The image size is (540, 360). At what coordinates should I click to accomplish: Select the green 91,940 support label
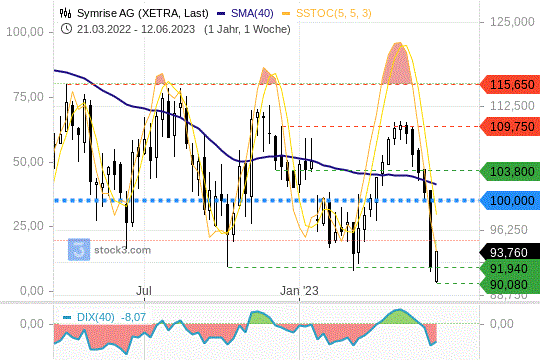pyautogui.click(x=510, y=268)
